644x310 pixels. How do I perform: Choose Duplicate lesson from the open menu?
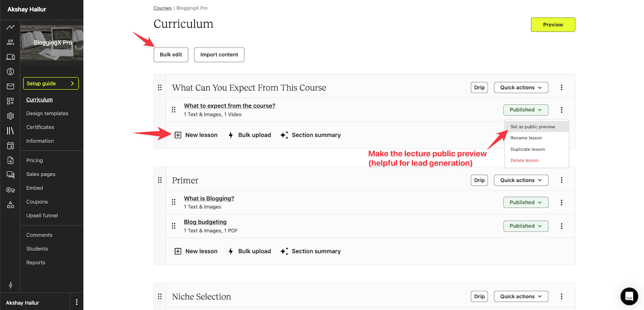click(527, 149)
